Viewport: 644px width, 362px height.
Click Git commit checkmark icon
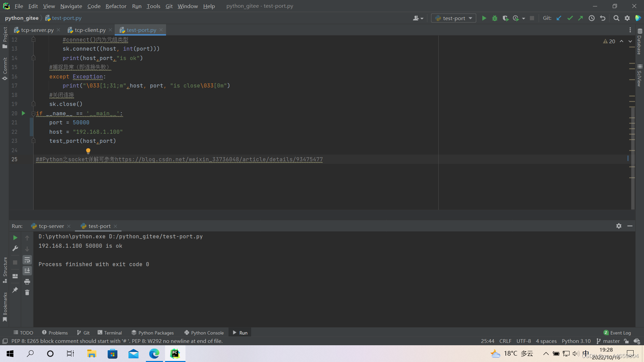tap(570, 18)
